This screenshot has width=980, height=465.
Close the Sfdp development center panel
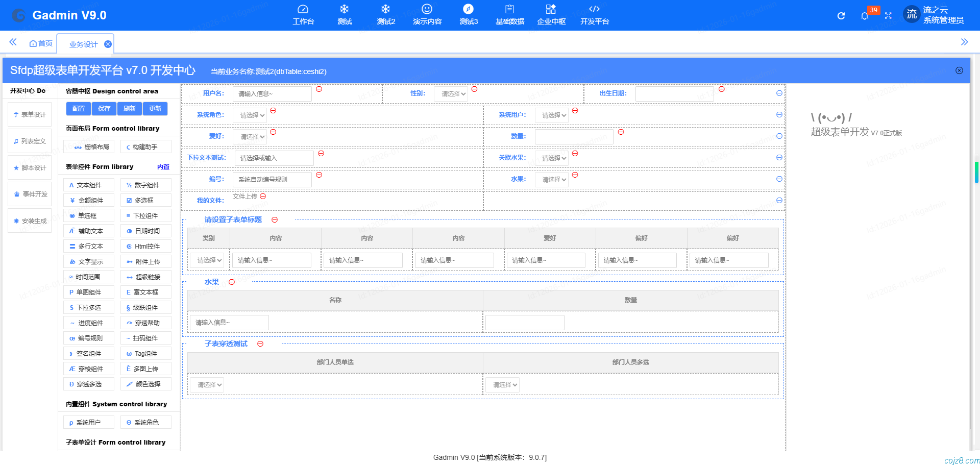959,70
